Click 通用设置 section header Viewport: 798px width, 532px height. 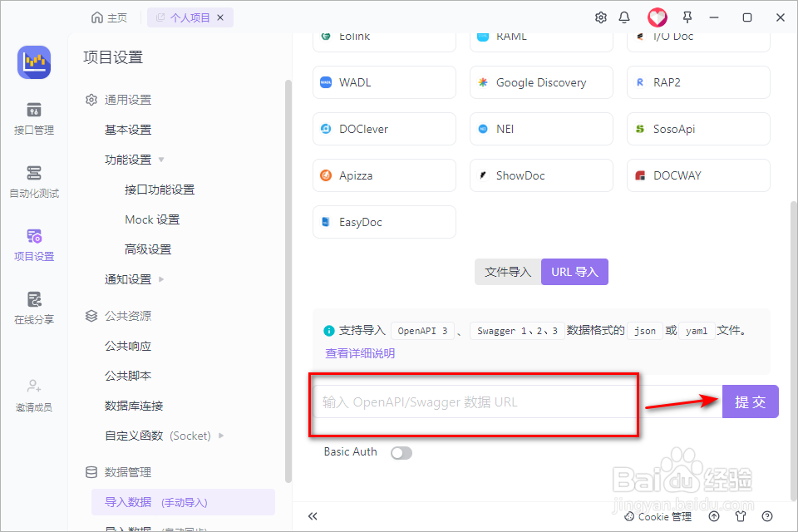[119, 100]
